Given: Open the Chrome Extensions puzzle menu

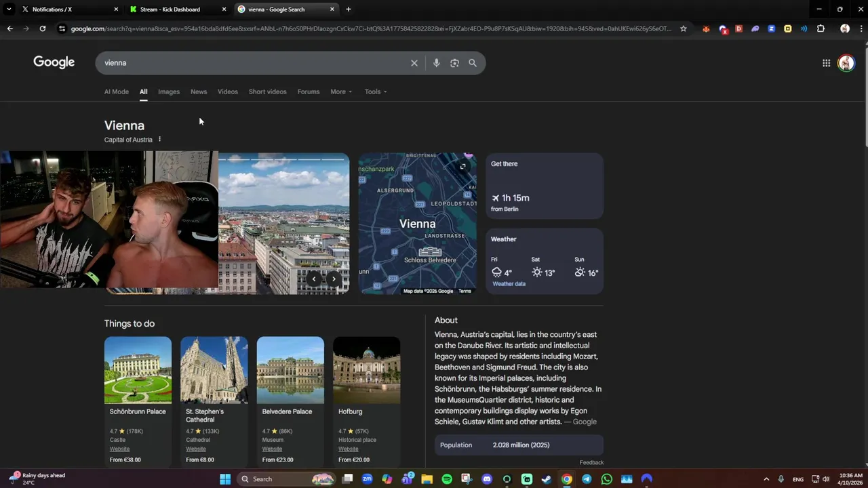Looking at the screenshot, I should [821, 28].
